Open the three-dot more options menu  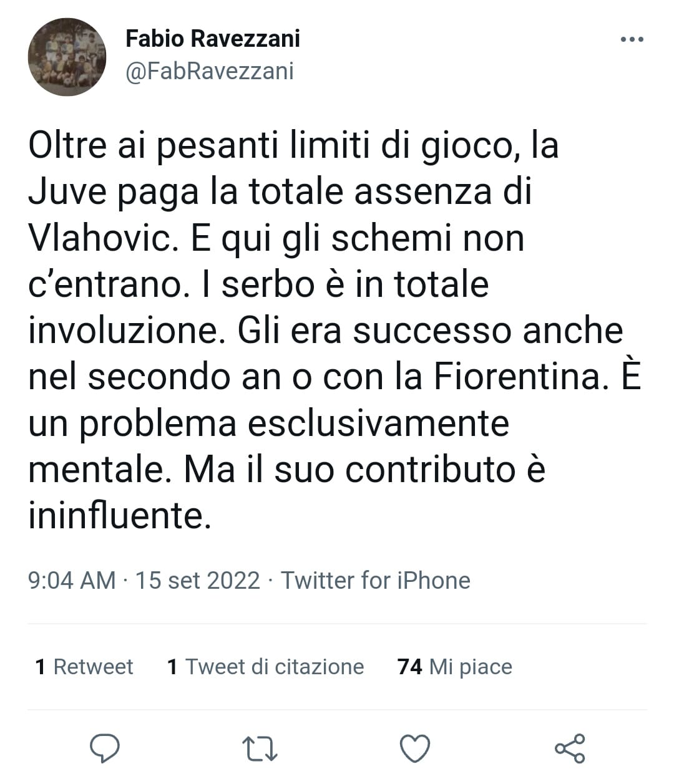point(632,40)
